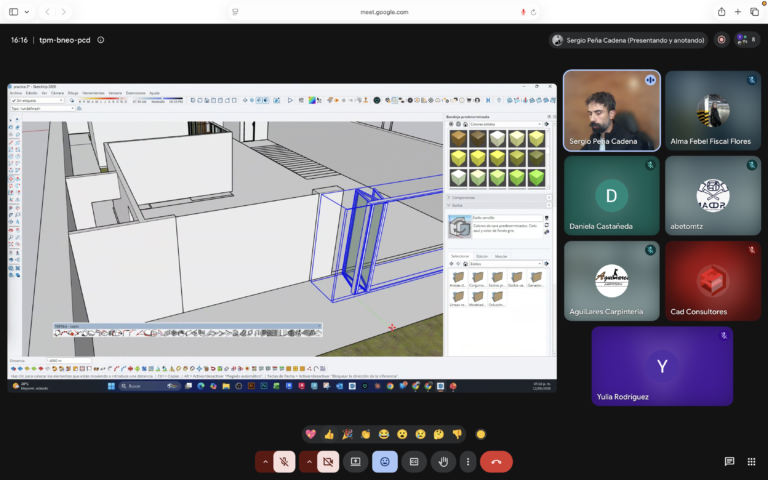Switch to the Front view icon
This screenshot has height=480, width=768.
207,100
